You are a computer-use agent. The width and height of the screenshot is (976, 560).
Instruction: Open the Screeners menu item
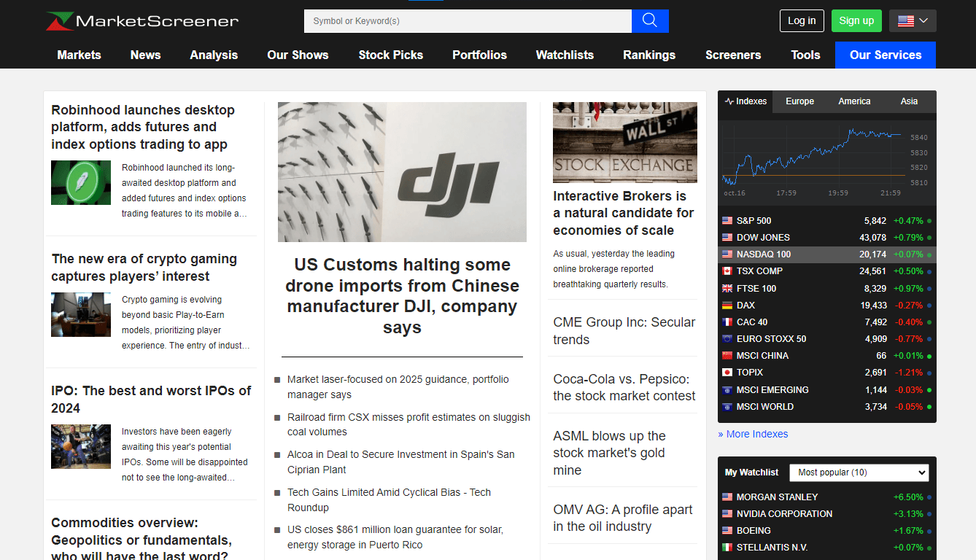click(733, 55)
